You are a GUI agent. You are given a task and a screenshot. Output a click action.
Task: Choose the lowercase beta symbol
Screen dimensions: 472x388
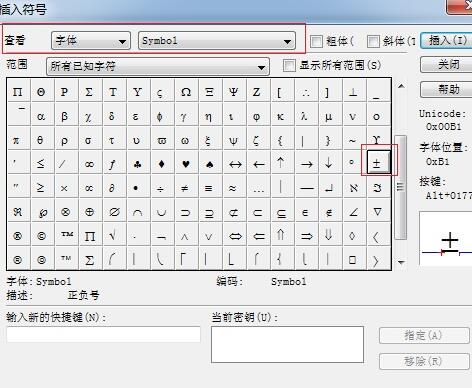pyautogui.click(x=65, y=116)
